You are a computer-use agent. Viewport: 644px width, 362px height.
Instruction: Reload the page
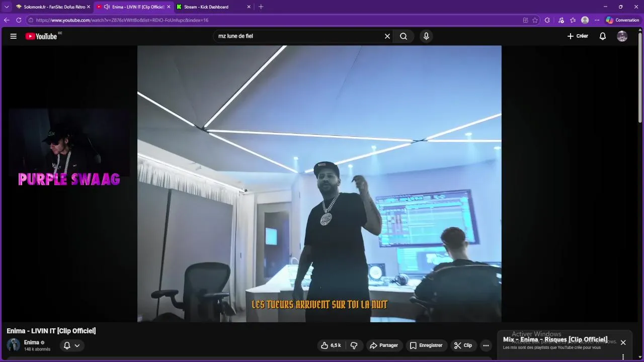[x=19, y=20]
